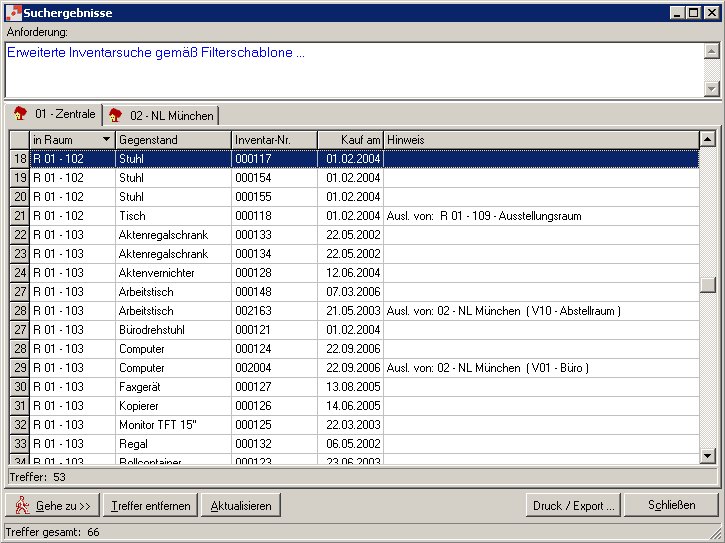Click row header 33
Viewport: 725px width, 543px height.
20,444
